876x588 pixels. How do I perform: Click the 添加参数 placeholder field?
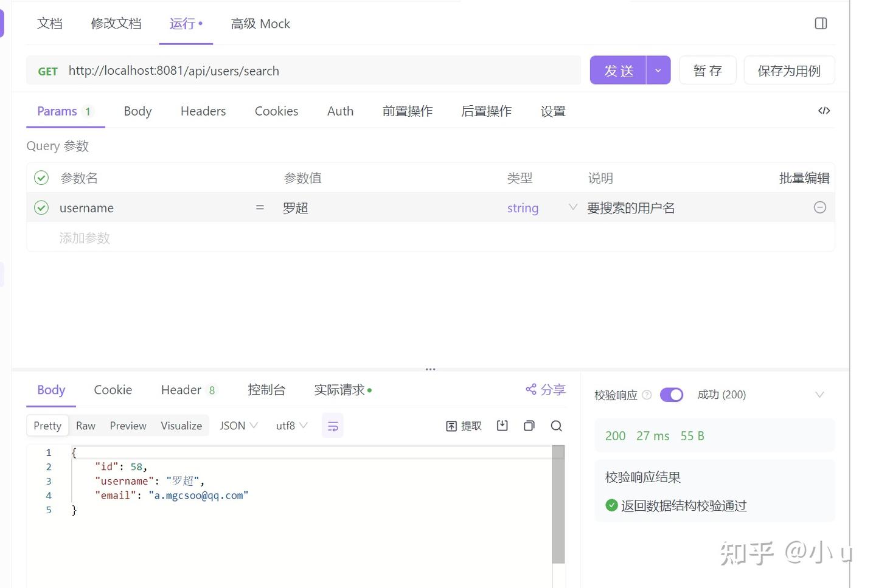pyautogui.click(x=85, y=238)
